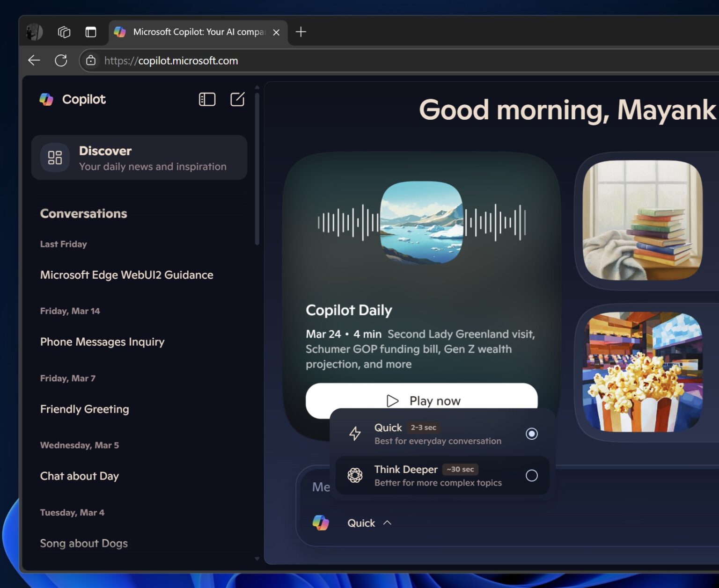The width and height of the screenshot is (719, 588).
Task: Start a new chat using the compose icon
Action: [237, 99]
